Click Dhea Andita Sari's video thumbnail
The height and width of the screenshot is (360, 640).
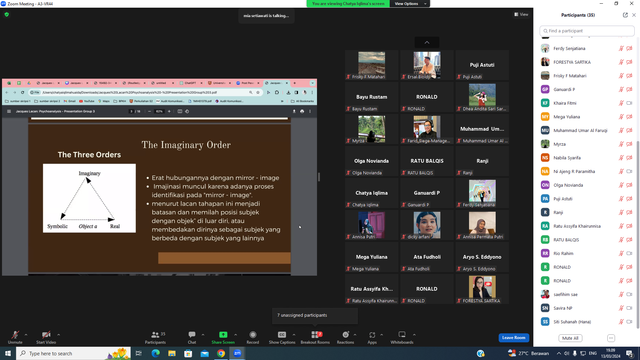482,97
